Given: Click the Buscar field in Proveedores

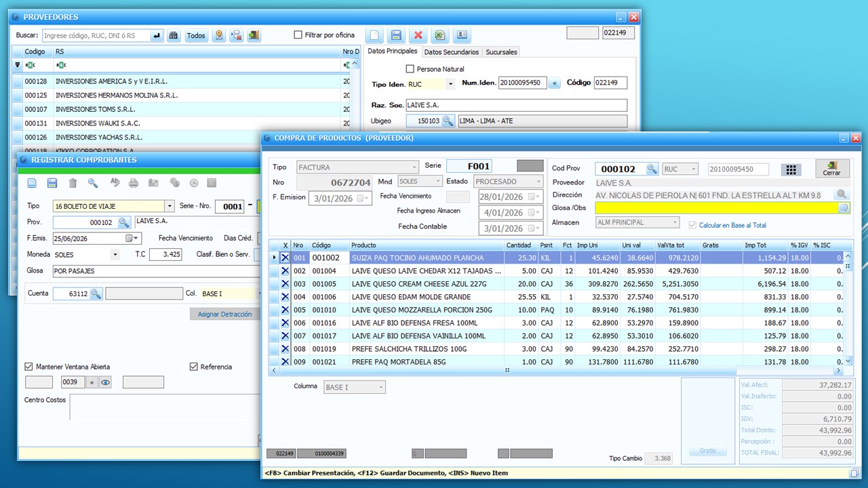Looking at the screenshot, I should 97,35.
